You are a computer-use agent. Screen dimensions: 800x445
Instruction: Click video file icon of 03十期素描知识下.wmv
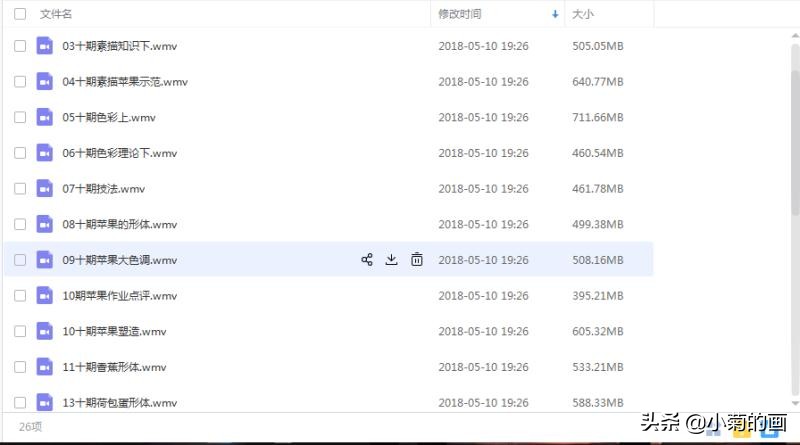coord(45,46)
